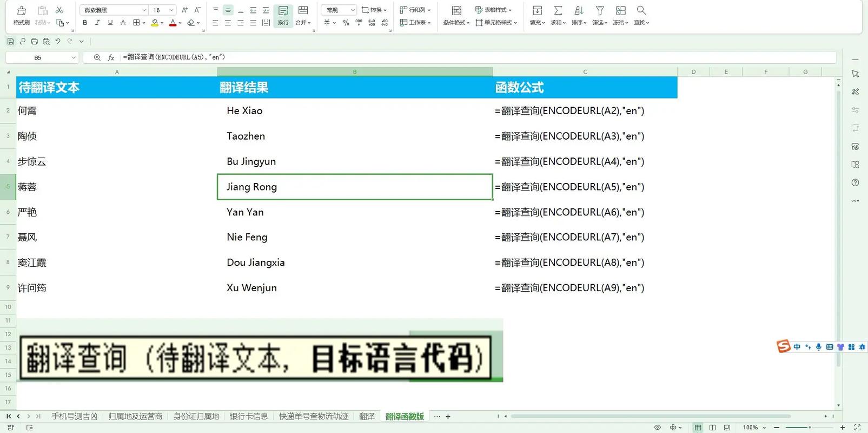Click the thousands separator icon
The height and width of the screenshot is (433, 868).
pos(359,23)
